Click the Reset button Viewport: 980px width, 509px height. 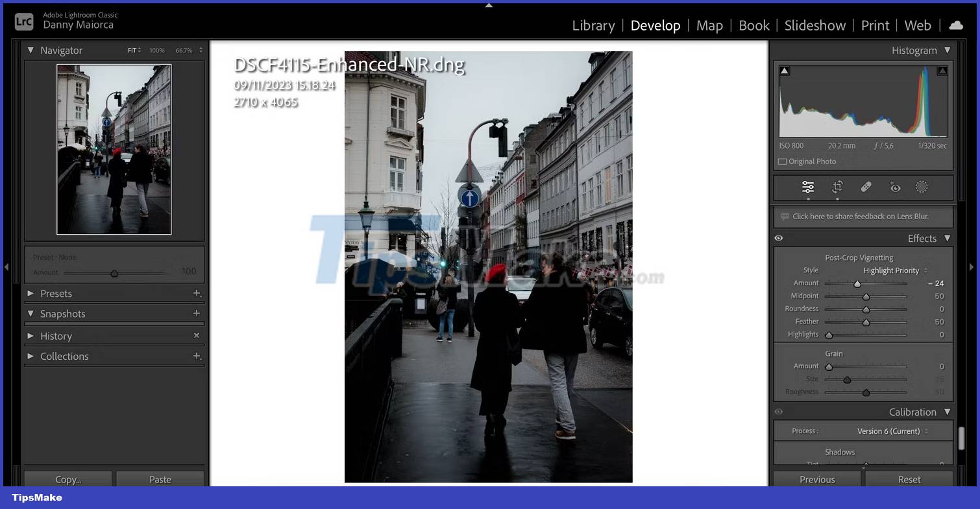click(909, 479)
